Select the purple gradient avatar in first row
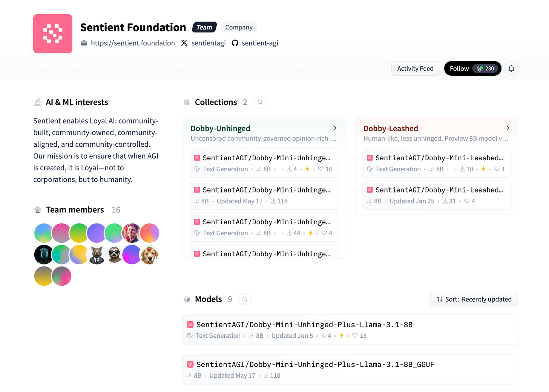549x392 pixels. click(97, 233)
